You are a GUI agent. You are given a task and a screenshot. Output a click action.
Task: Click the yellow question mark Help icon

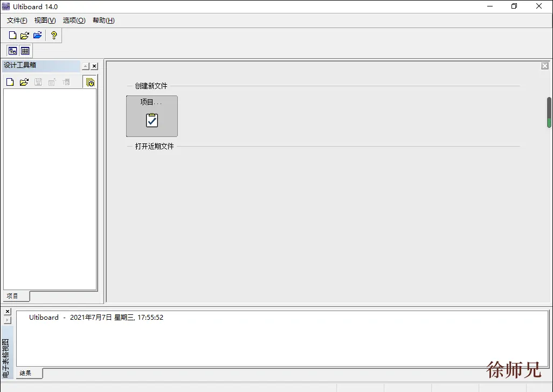tap(53, 35)
